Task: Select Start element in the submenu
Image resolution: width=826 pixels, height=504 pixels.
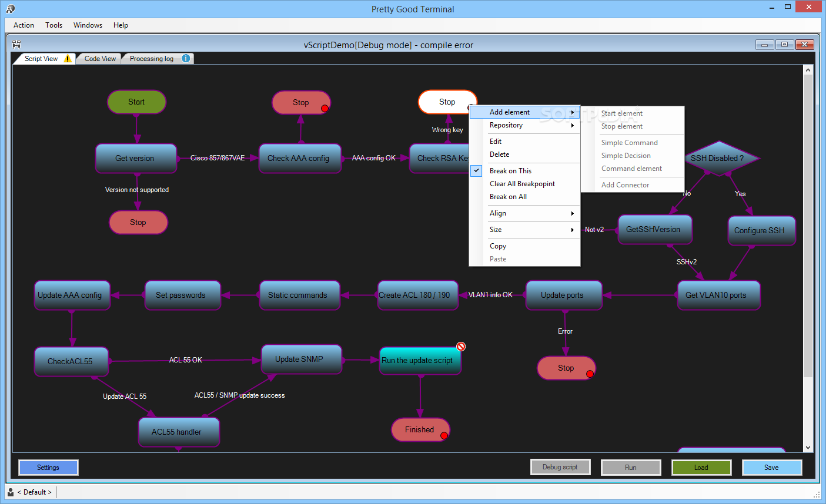Action: (633, 113)
